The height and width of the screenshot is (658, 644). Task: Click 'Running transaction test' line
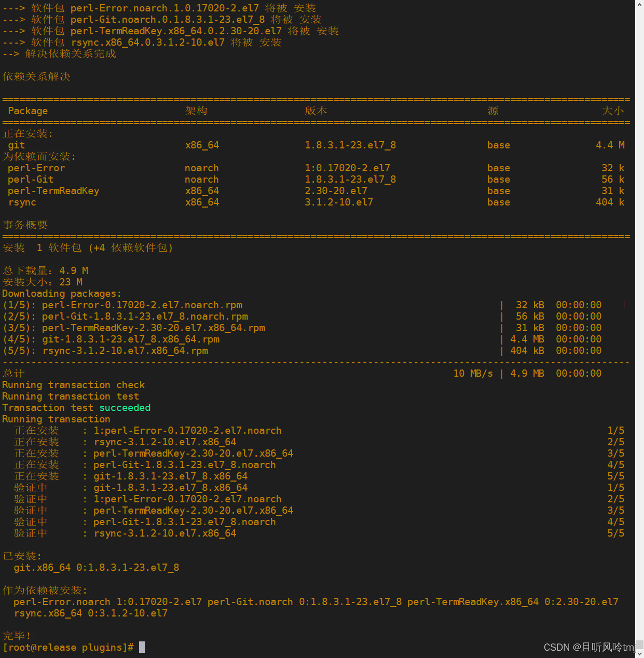71,396
